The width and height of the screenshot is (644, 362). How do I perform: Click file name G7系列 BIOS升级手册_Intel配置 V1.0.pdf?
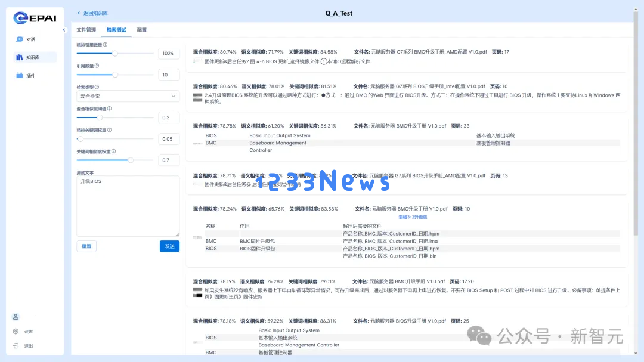pos(428,86)
